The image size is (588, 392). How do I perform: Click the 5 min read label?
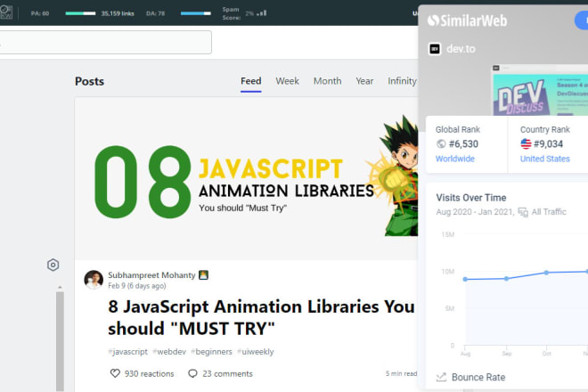pyautogui.click(x=401, y=373)
